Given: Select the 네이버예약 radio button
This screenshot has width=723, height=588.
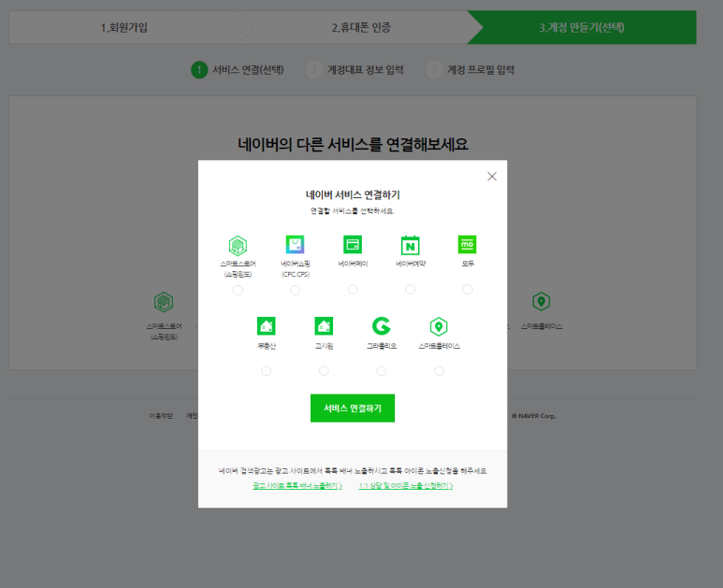Looking at the screenshot, I should (411, 290).
